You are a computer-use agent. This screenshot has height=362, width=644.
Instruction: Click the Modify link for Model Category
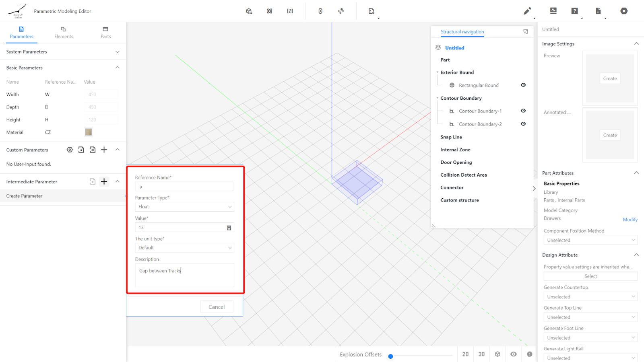[630, 220]
